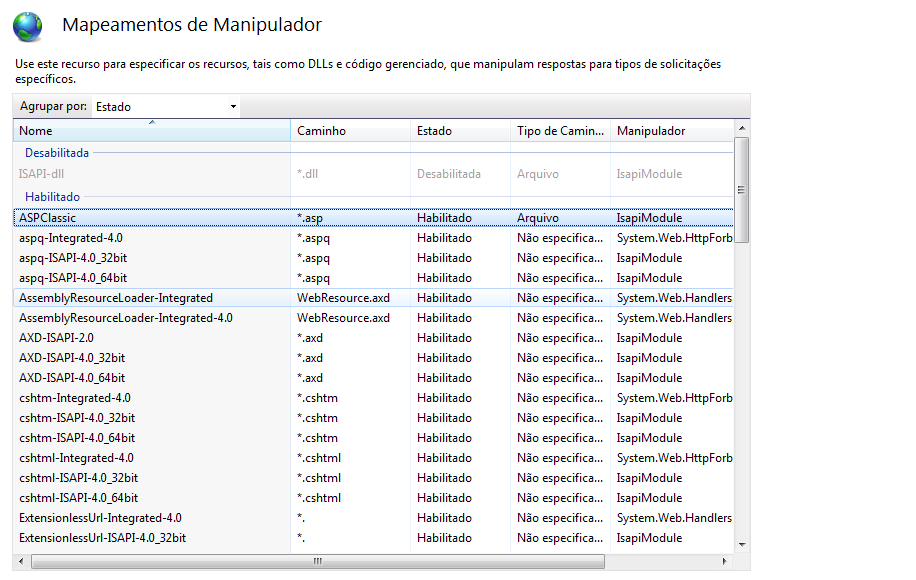Click the Tipo de Caminho column header
This screenshot has width=916, height=580.
(560, 131)
